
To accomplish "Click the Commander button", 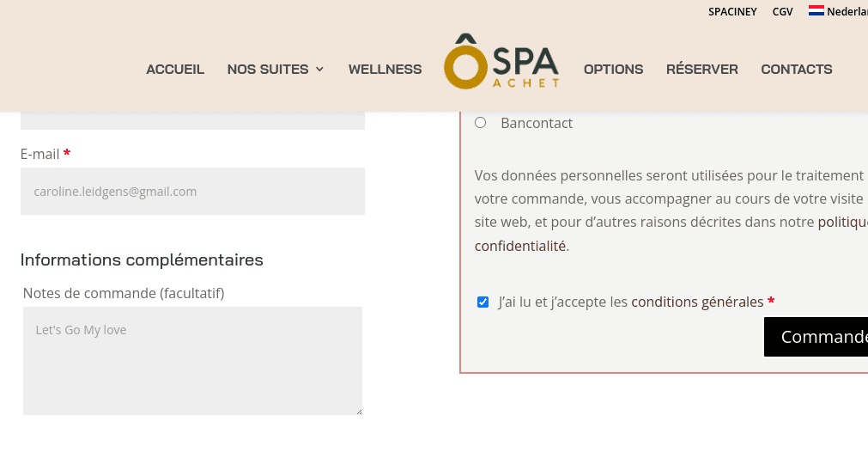I will click(x=816, y=337).
